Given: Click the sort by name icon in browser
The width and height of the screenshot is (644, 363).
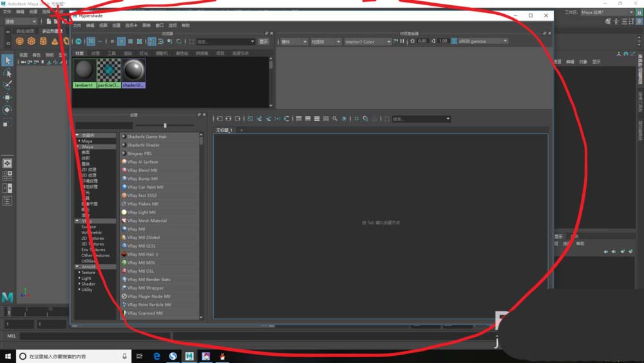Looking at the screenshot, I should tap(151, 41).
